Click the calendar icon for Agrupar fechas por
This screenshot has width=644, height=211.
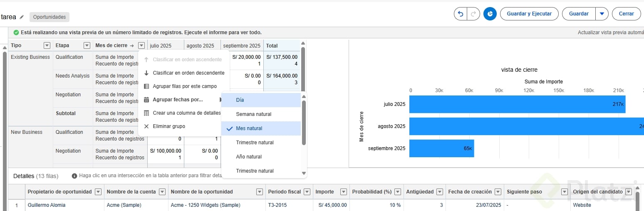pos(146,100)
